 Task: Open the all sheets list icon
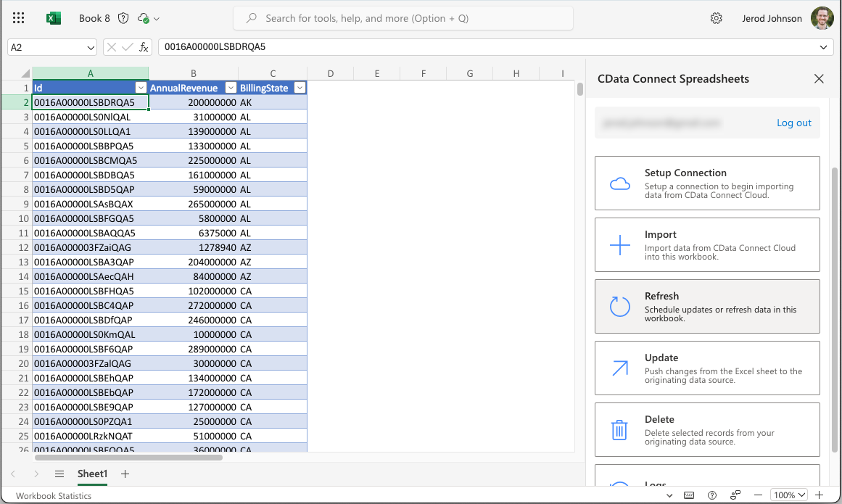point(59,474)
